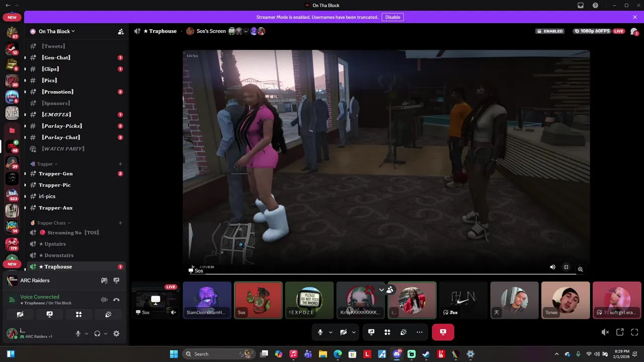Viewport: 644px width, 362px height.
Task: Add a channel to the Trapper category
Action: point(120,164)
